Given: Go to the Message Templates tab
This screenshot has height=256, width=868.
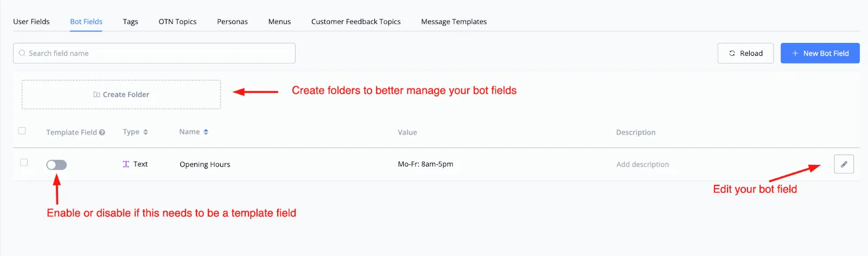Looking at the screenshot, I should 454,22.
